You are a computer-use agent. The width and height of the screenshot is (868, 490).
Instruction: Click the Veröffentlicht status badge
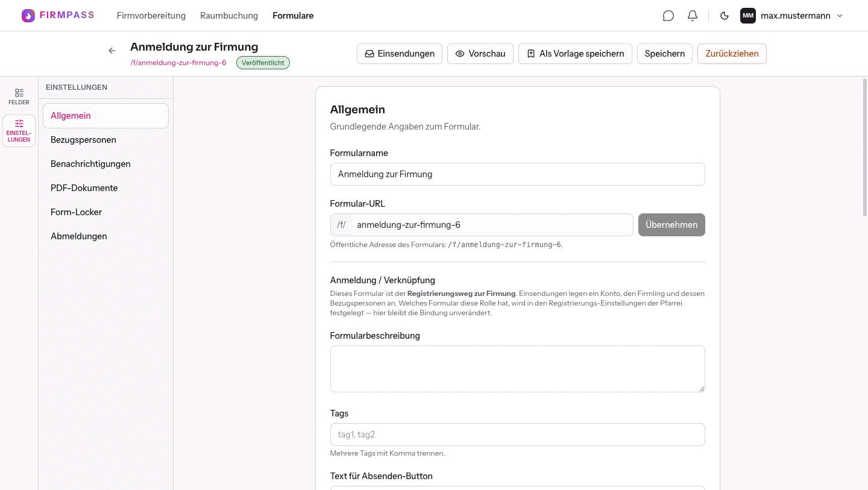(263, 63)
